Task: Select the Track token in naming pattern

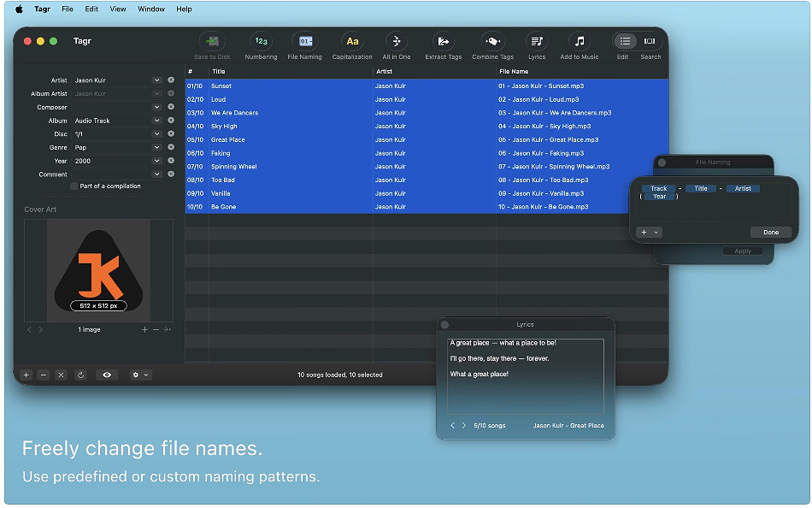Action: [x=659, y=189]
